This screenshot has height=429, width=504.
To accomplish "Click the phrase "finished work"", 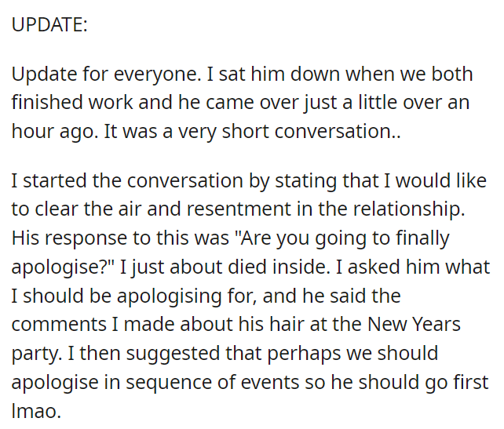I will pos(72,103).
